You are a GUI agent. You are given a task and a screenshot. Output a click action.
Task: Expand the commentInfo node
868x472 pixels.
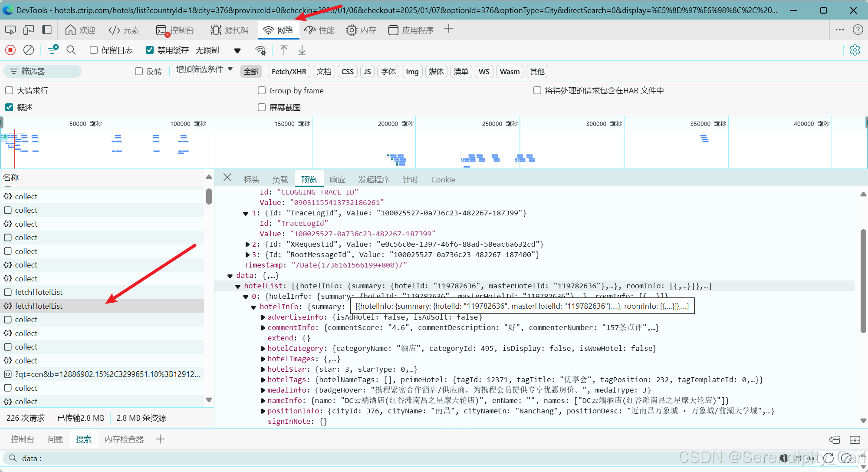coord(263,328)
